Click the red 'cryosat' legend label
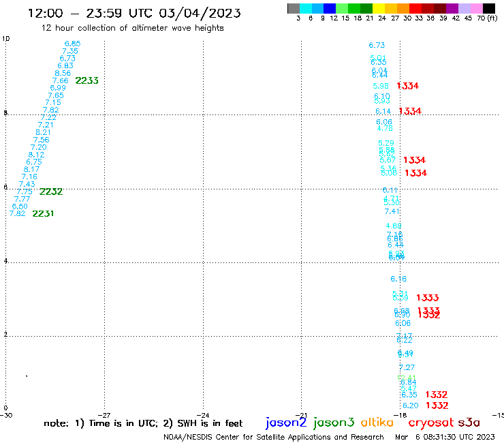This screenshot has width=504, height=443. 430,423
